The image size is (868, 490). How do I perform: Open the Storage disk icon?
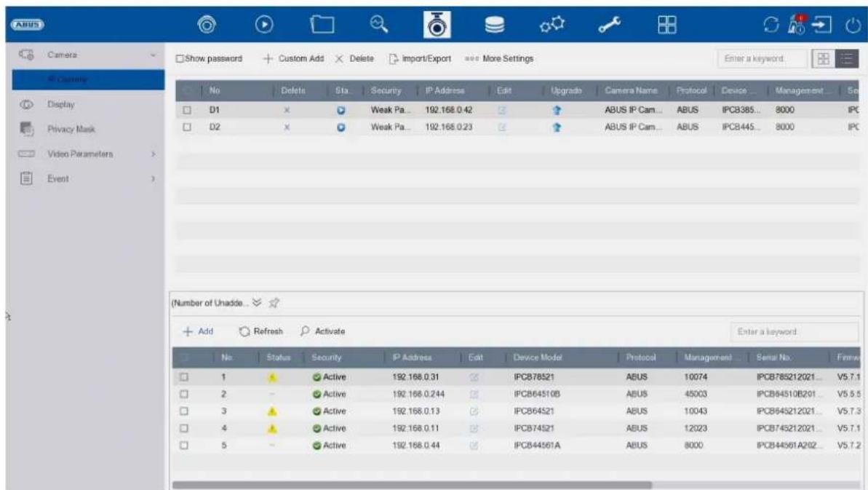point(494,25)
